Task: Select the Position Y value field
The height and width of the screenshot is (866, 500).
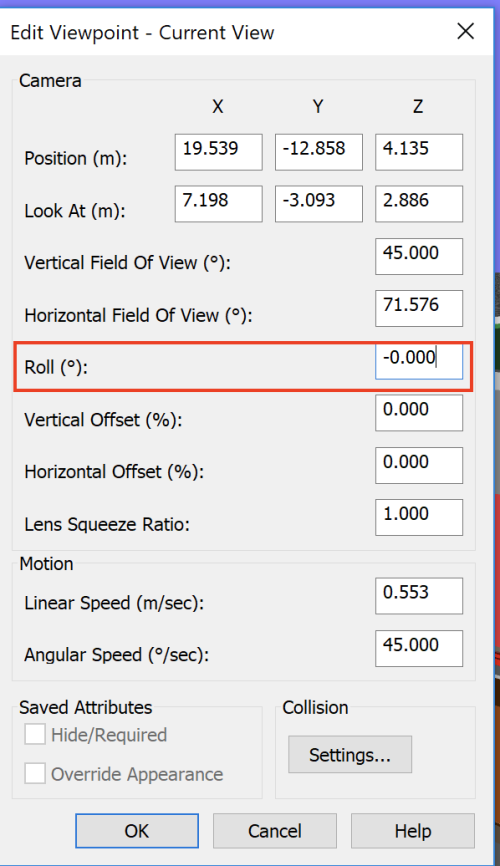Action: coord(319,152)
